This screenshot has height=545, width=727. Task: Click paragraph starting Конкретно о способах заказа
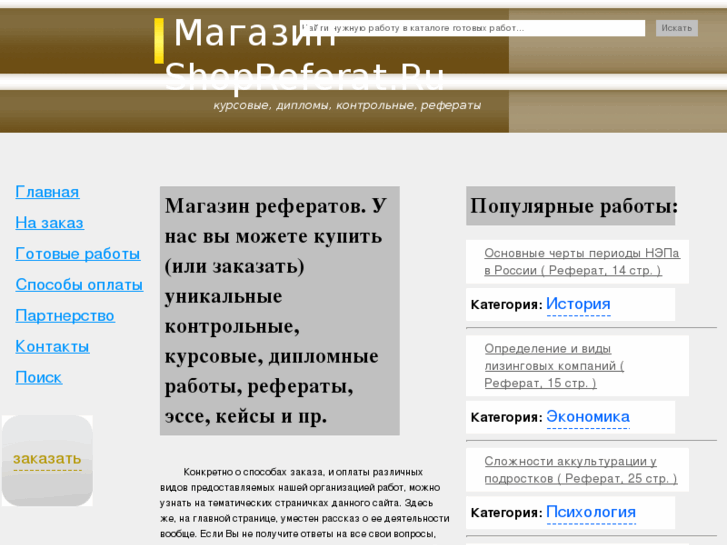pyautogui.click(x=305, y=505)
